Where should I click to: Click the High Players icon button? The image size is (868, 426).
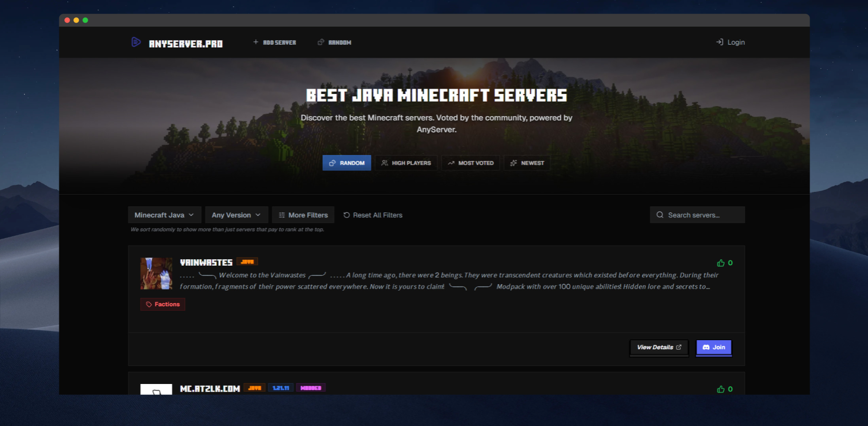[385, 163]
